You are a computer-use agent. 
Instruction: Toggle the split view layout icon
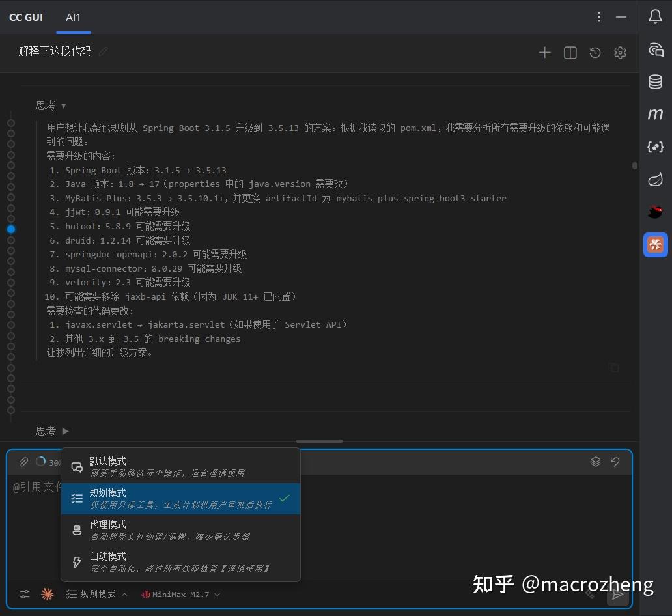tap(570, 53)
